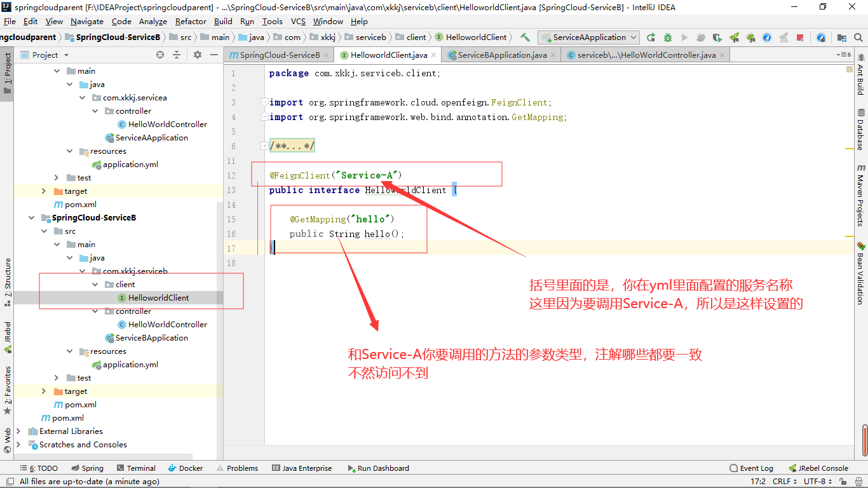Switch to serviceb HelloWorldController.java tab
Image resolution: width=868 pixels, height=488 pixels.
click(646, 55)
